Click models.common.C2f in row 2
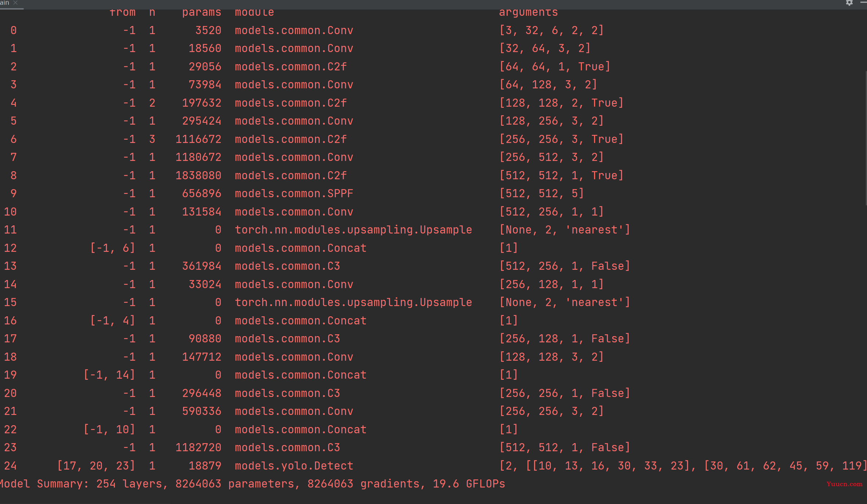867x504 pixels. [290, 67]
